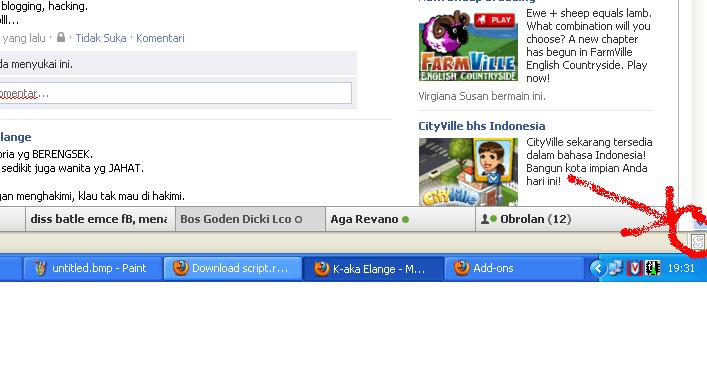Click the NoScript S icon in status bar
The height and width of the screenshot is (384, 707).
click(698, 242)
